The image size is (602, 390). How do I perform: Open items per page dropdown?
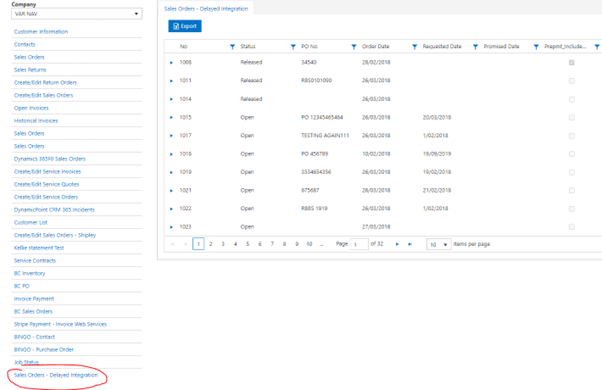tap(438, 245)
